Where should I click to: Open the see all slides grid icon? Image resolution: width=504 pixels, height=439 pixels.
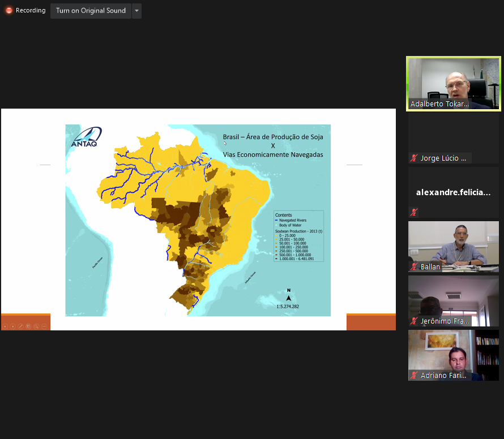click(28, 326)
